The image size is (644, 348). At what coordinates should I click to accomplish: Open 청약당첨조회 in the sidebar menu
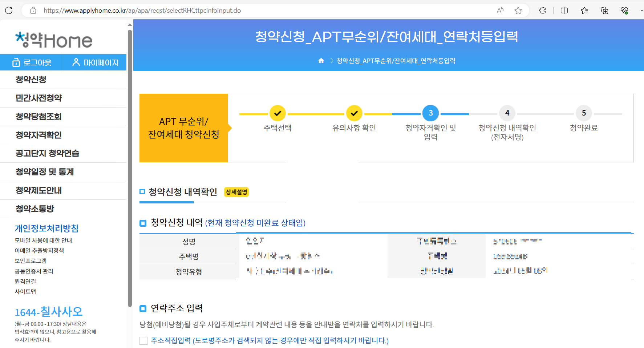[38, 116]
